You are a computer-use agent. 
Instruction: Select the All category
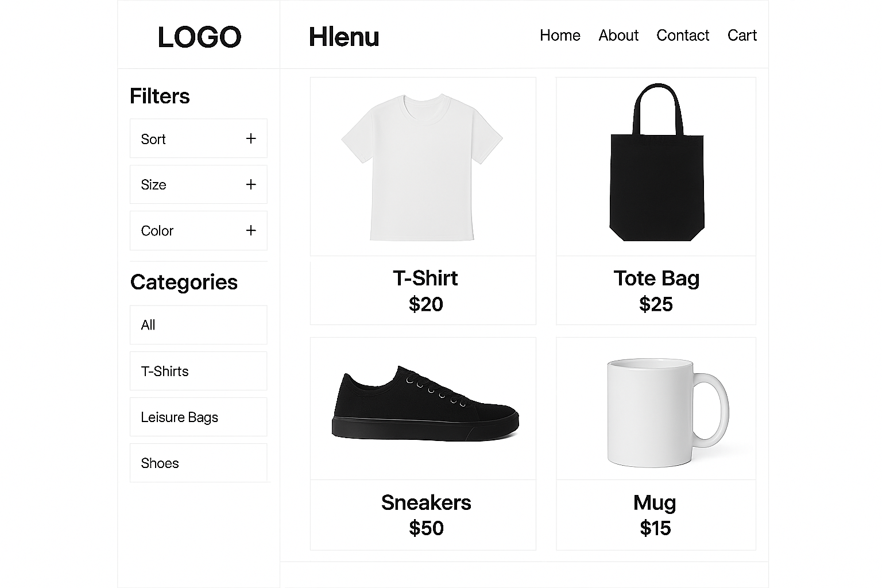pos(198,325)
